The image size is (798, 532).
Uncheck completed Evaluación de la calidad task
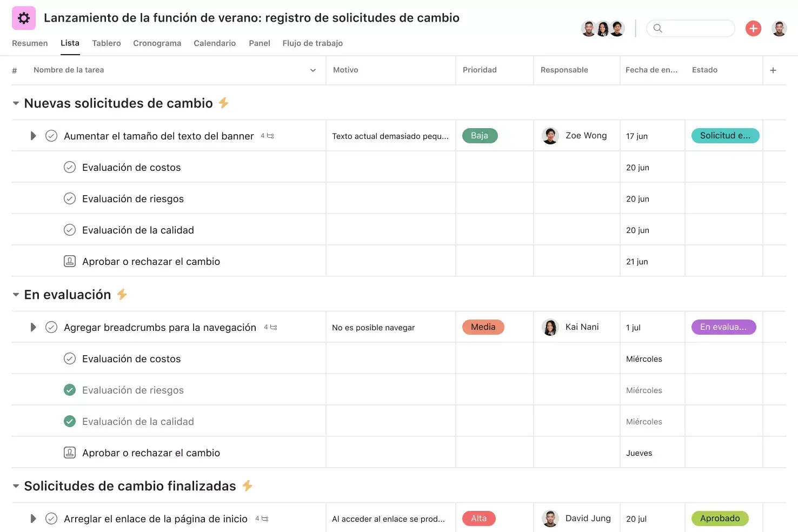coord(70,421)
